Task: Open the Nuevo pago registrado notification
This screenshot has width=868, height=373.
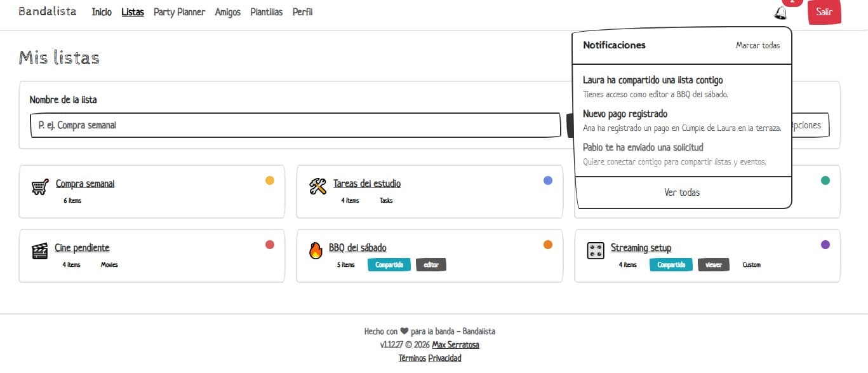Action: click(x=683, y=121)
